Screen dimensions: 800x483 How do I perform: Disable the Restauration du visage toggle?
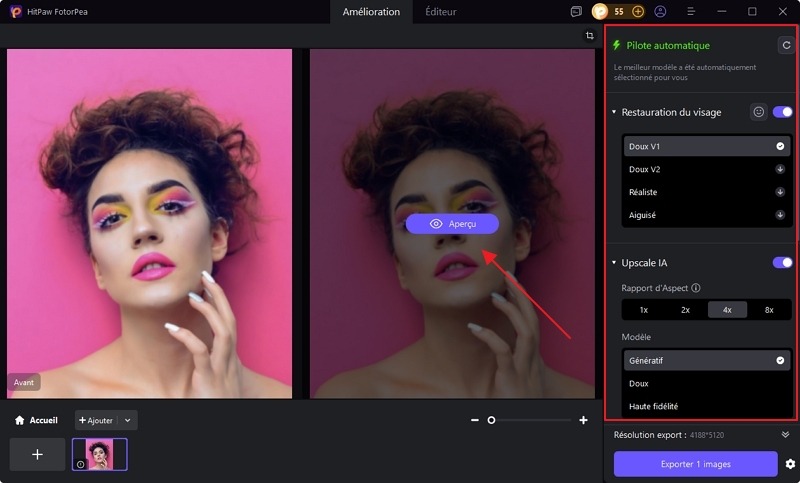(x=782, y=112)
